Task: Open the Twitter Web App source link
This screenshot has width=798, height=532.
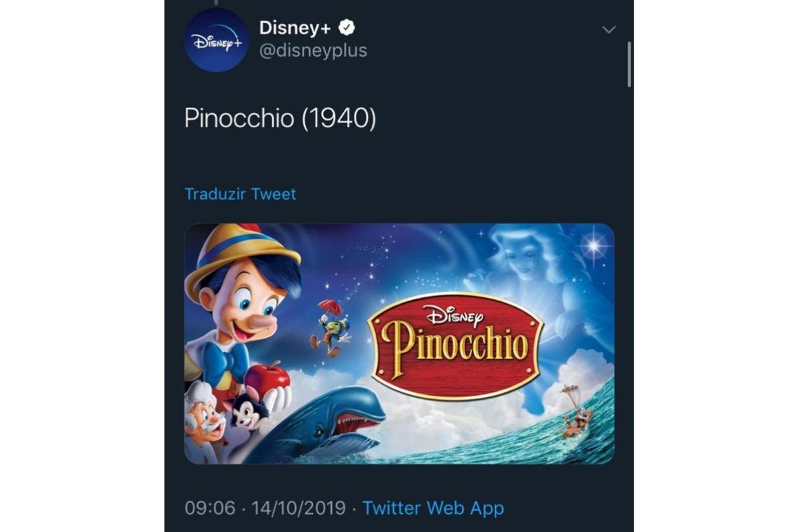Action: point(433,509)
